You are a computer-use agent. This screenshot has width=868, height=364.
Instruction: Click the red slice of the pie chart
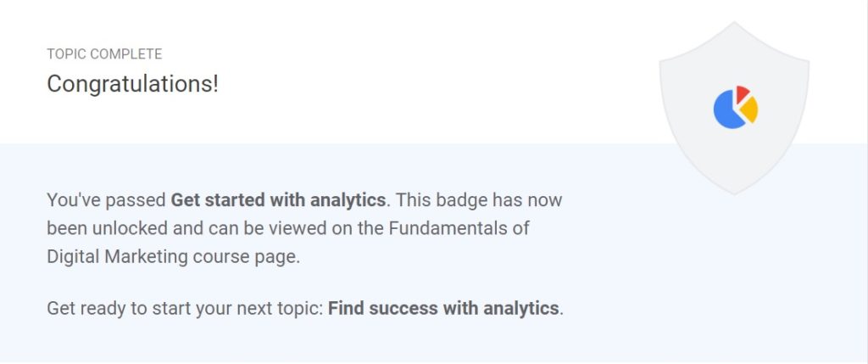(x=743, y=93)
